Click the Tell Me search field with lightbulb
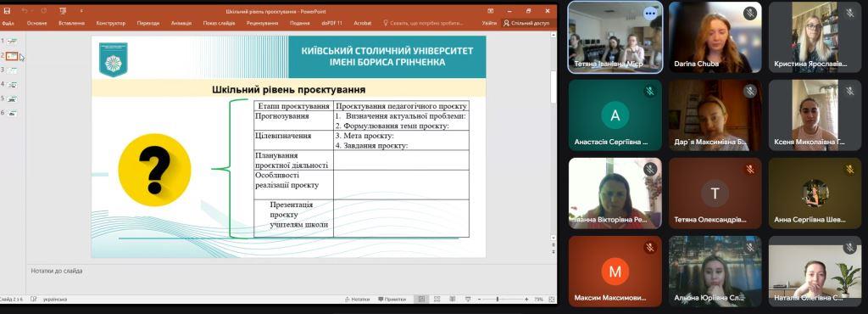 point(424,23)
